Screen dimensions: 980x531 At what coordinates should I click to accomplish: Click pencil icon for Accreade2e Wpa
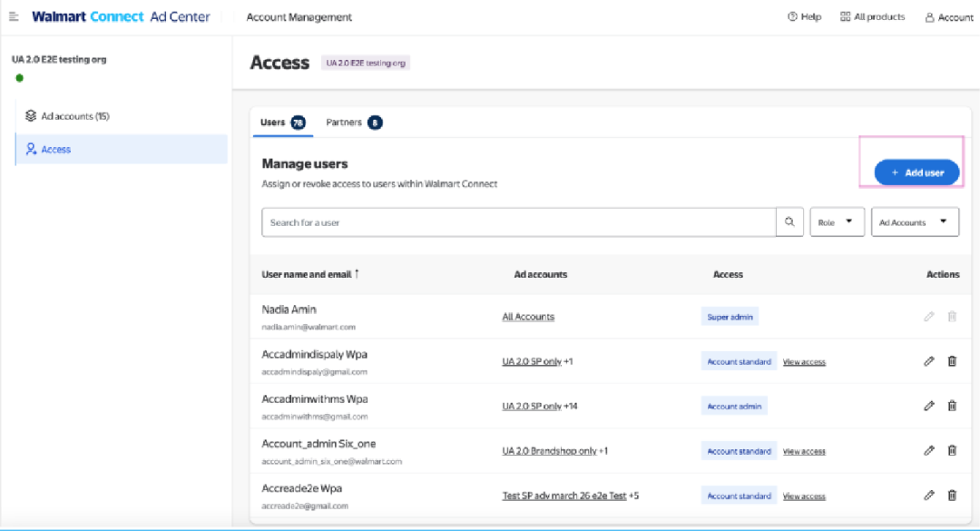click(928, 496)
